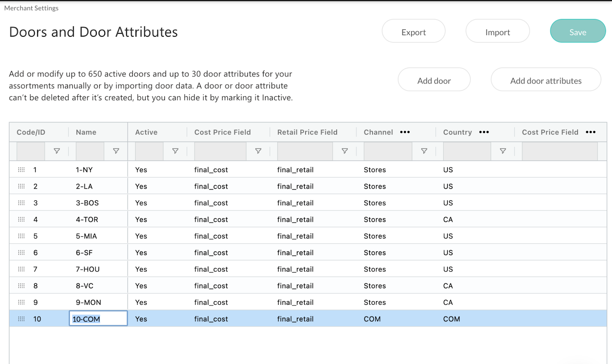
Task: Click the drag handle for row 7-HOU
Action: tap(21, 269)
